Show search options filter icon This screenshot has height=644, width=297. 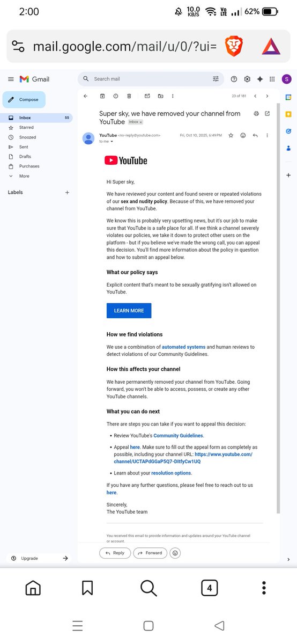[216, 79]
